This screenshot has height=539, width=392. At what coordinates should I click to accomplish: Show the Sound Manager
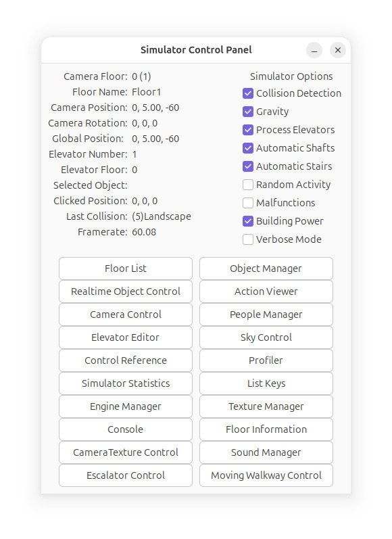tap(266, 452)
